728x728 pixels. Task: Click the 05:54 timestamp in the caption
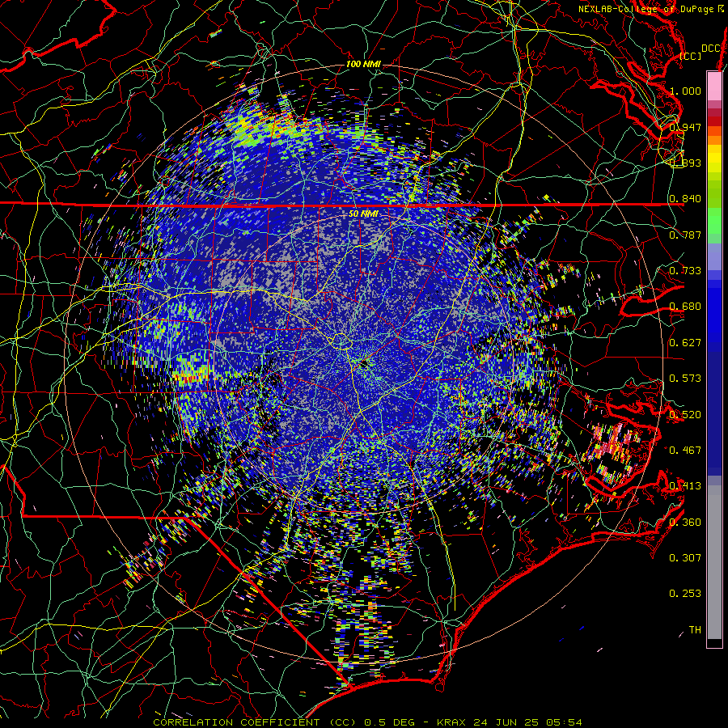pos(564,722)
